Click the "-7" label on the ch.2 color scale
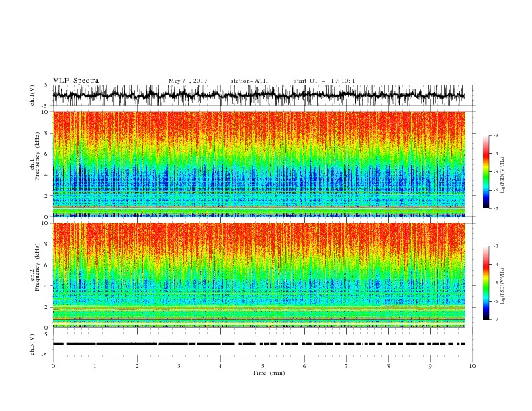This screenshot has width=532, height=411. click(x=496, y=320)
